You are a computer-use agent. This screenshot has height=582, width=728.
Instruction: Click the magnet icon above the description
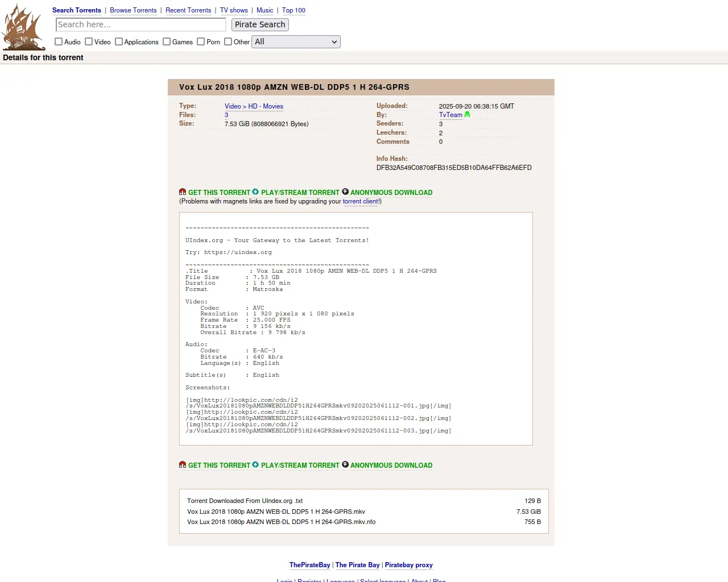[183, 192]
